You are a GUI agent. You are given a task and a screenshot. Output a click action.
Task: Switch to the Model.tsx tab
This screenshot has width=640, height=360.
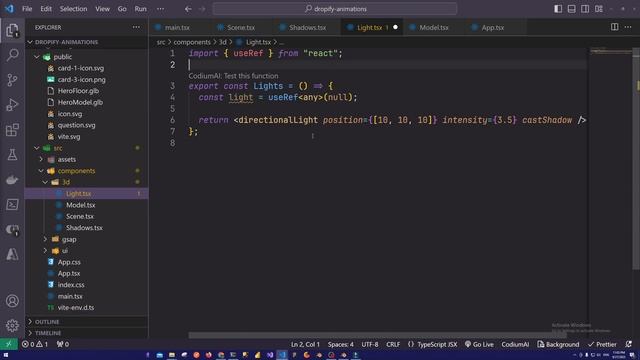pyautogui.click(x=433, y=27)
